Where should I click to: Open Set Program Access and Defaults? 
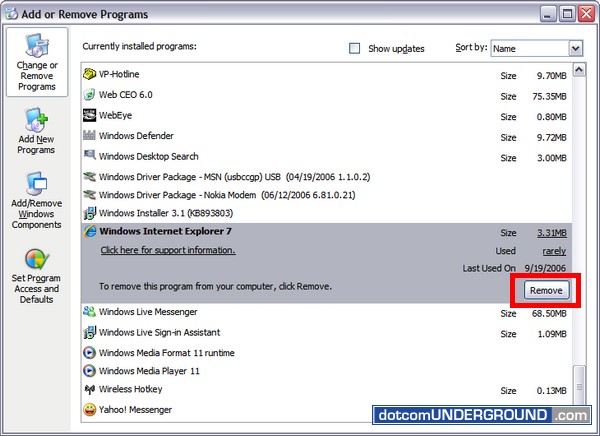pyautogui.click(x=36, y=276)
